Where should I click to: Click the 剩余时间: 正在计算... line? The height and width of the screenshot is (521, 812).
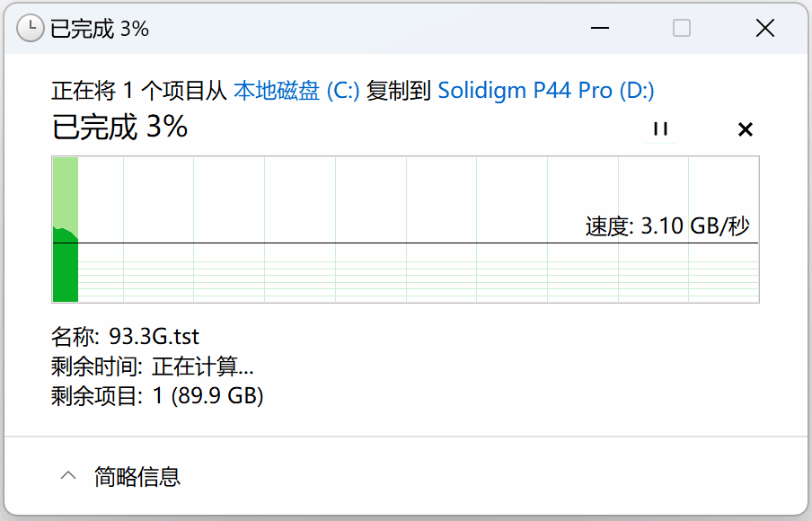(x=153, y=366)
